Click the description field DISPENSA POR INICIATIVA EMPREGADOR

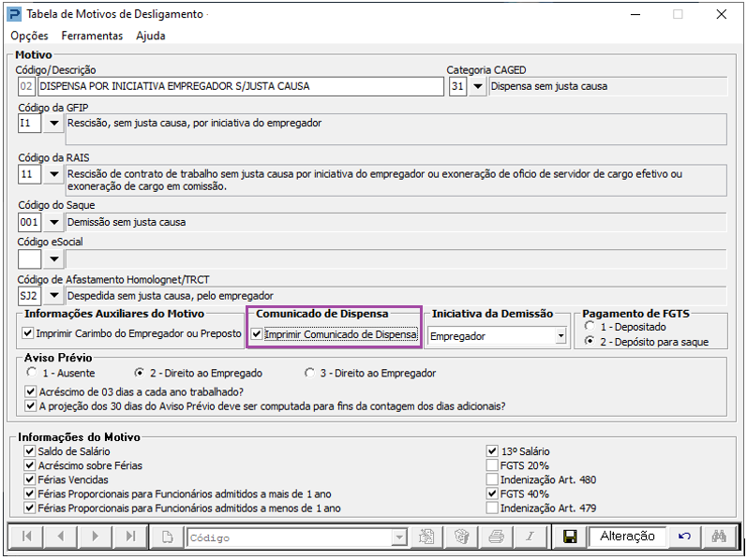point(240,87)
